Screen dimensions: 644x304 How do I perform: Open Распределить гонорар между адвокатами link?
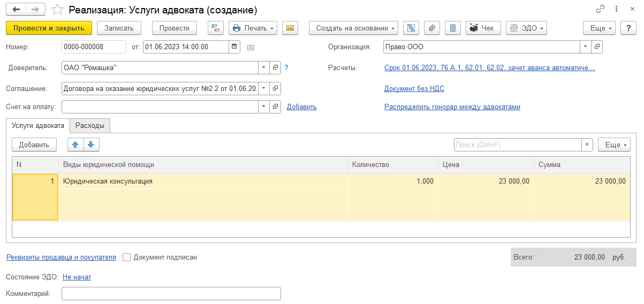coord(452,107)
